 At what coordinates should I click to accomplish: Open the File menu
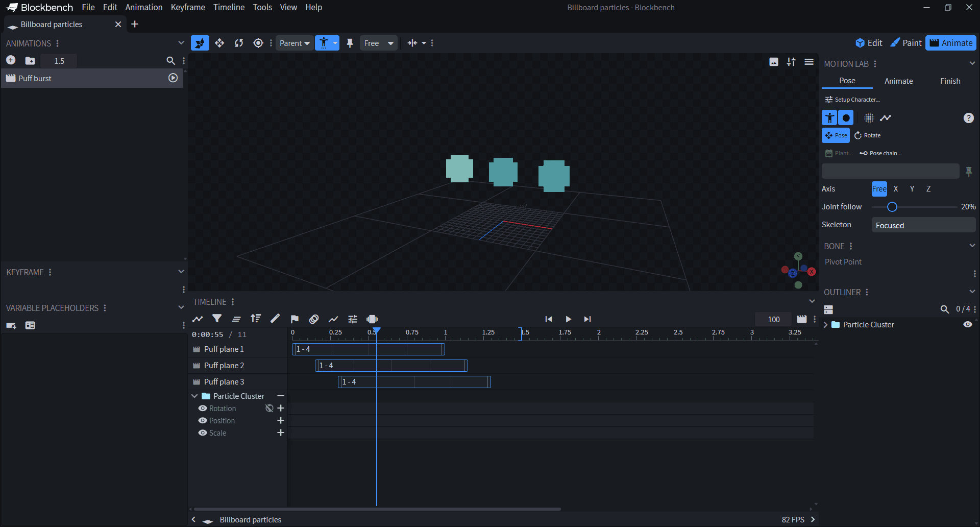click(88, 7)
